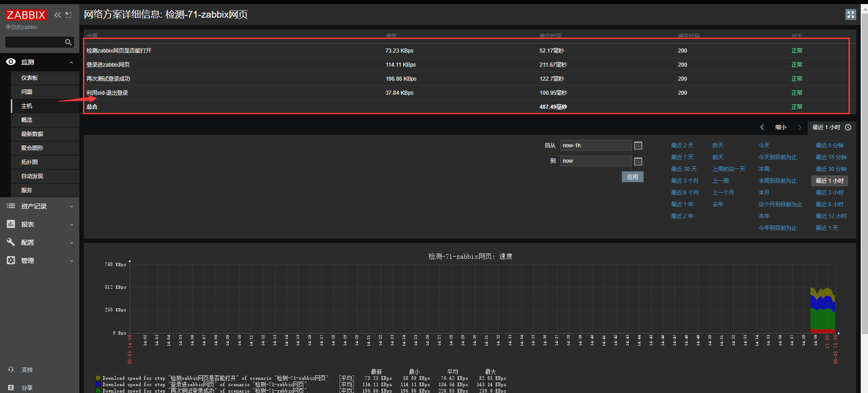Open 拓扑图 menu item
This screenshot has height=393, width=868.
tap(29, 162)
